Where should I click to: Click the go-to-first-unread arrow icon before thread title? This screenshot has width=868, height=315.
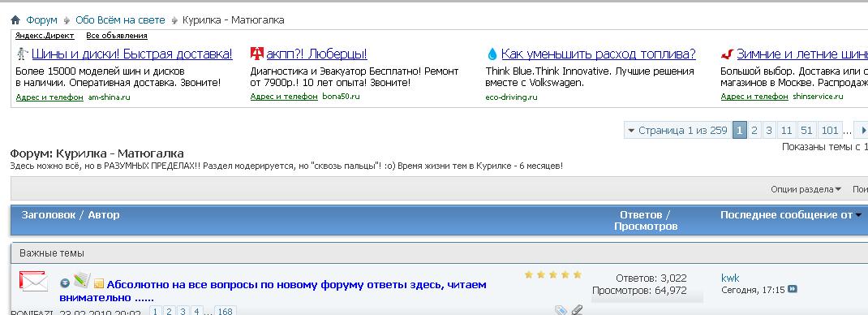[x=65, y=283]
